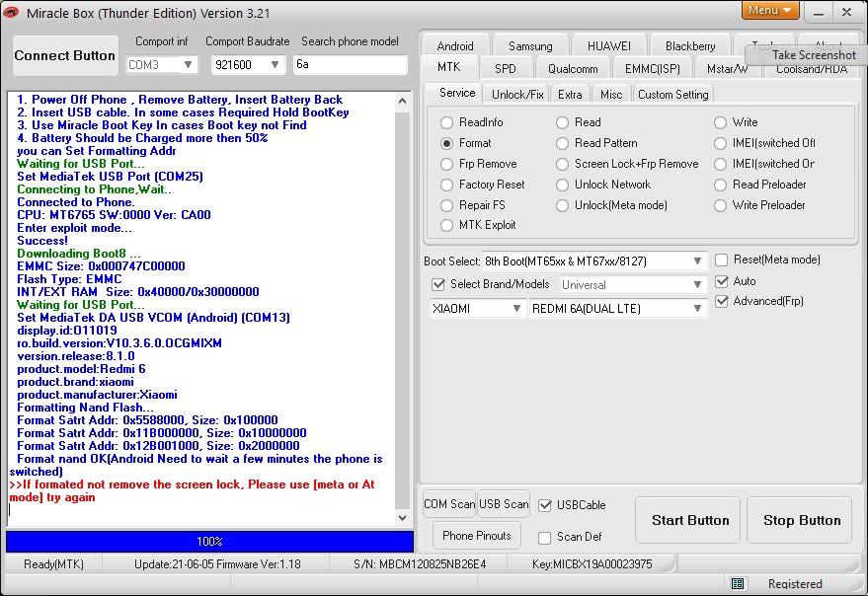Click the USB Scan button

504,504
